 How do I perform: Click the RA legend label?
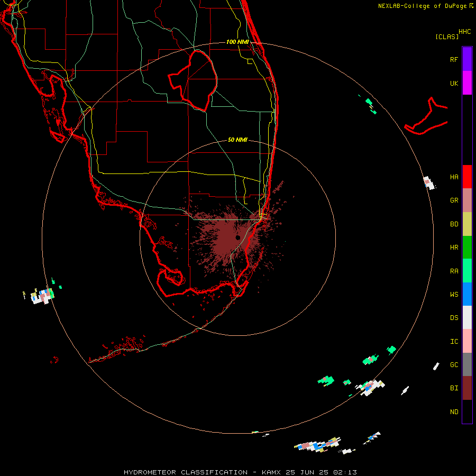point(454,271)
